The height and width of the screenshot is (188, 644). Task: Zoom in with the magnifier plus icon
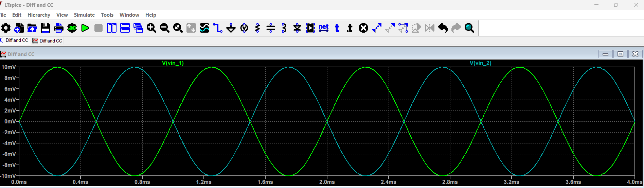click(x=151, y=28)
